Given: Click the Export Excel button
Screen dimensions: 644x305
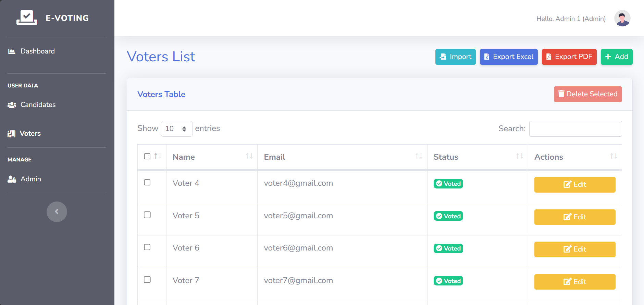Looking at the screenshot, I should 509,57.
